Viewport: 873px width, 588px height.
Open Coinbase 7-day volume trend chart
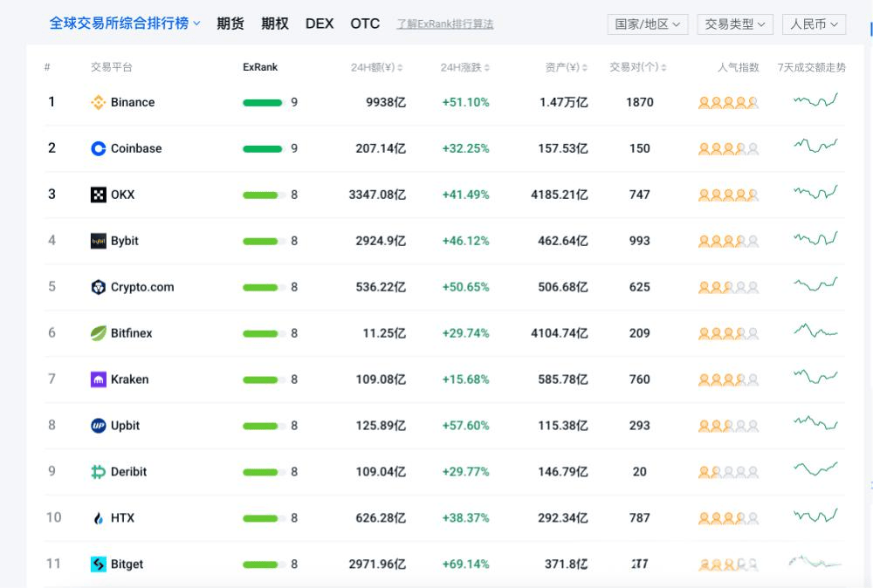pos(815,146)
